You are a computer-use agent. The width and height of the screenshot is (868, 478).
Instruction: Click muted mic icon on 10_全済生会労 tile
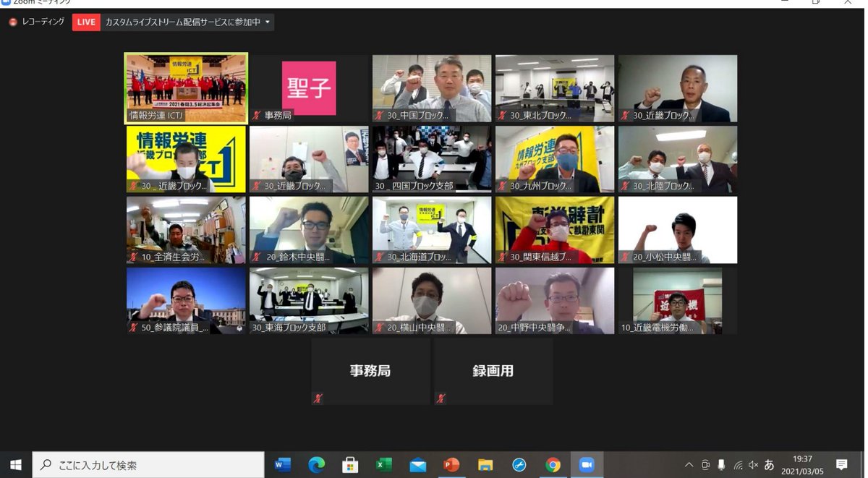pos(134,257)
